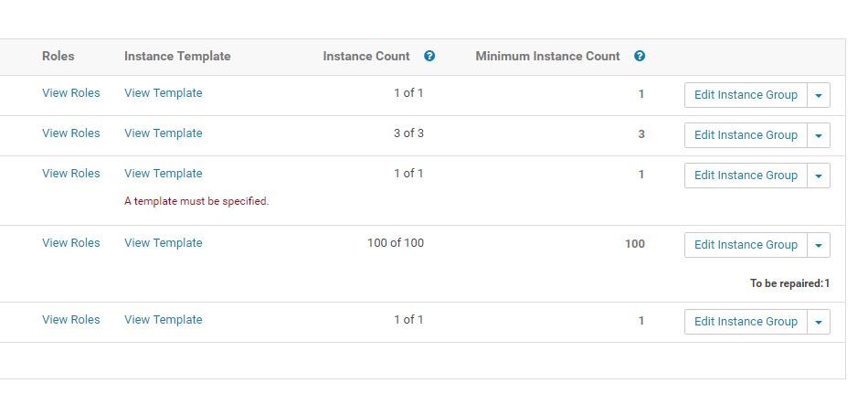This screenshot has width=868, height=394.
Task: Edit Instance Group for the 100 of 100 row
Action: (x=746, y=245)
